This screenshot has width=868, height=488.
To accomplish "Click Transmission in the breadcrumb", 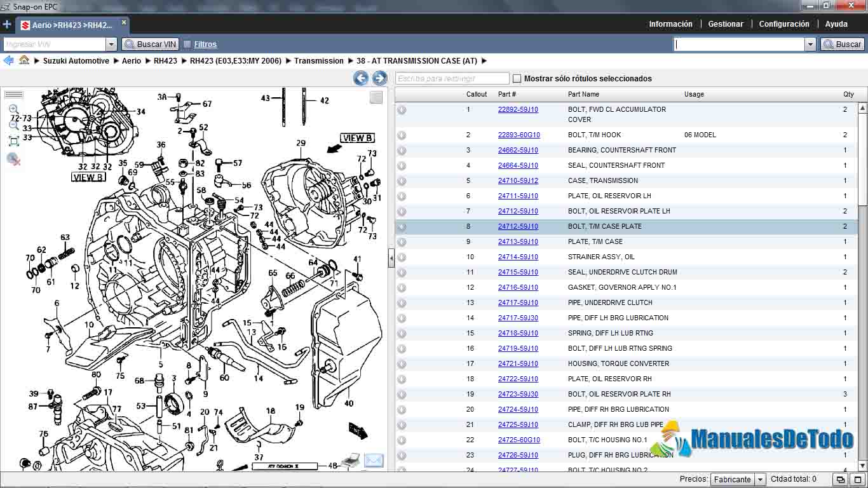I will pyautogui.click(x=319, y=61).
